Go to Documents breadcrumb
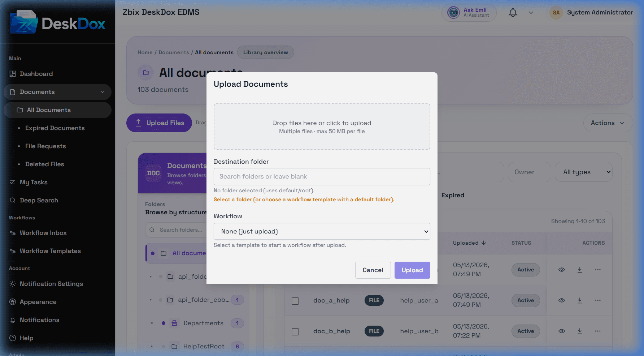 point(174,52)
